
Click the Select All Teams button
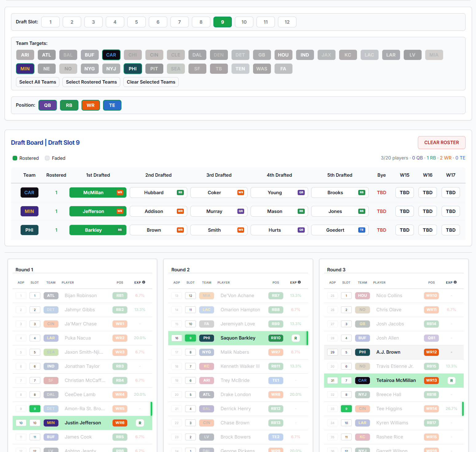coord(37,82)
